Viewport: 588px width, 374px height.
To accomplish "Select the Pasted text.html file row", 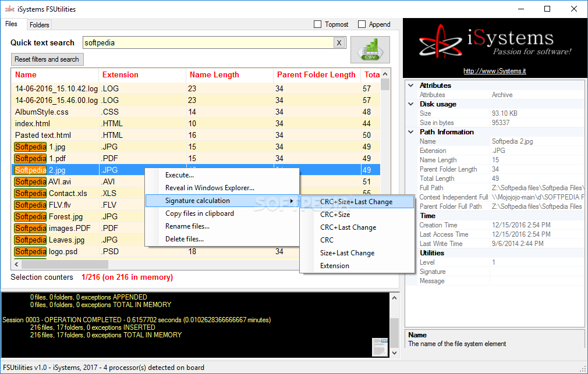I will pyautogui.click(x=196, y=136).
